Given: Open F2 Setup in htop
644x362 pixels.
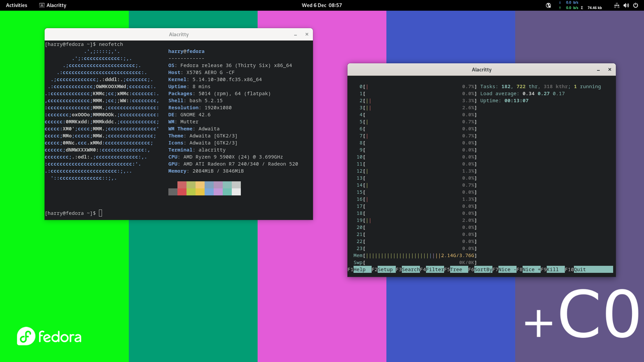Looking at the screenshot, I should (x=383, y=269).
